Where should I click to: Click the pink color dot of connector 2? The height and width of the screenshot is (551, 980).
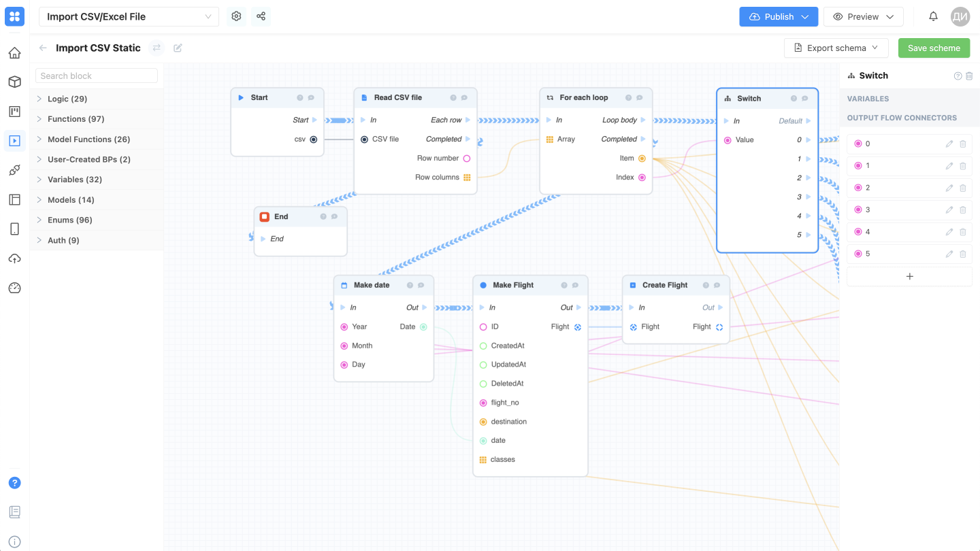857,188
